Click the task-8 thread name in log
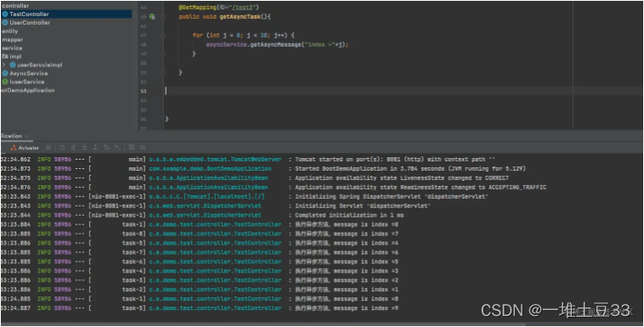 pyautogui.click(x=133, y=234)
